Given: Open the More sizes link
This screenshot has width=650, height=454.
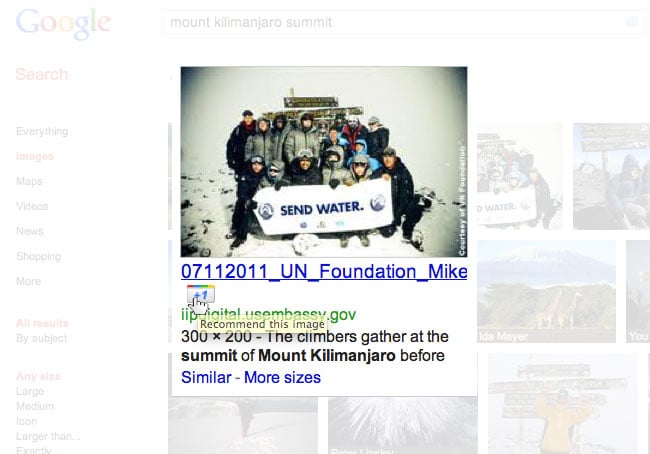Looking at the screenshot, I should pyautogui.click(x=282, y=377).
